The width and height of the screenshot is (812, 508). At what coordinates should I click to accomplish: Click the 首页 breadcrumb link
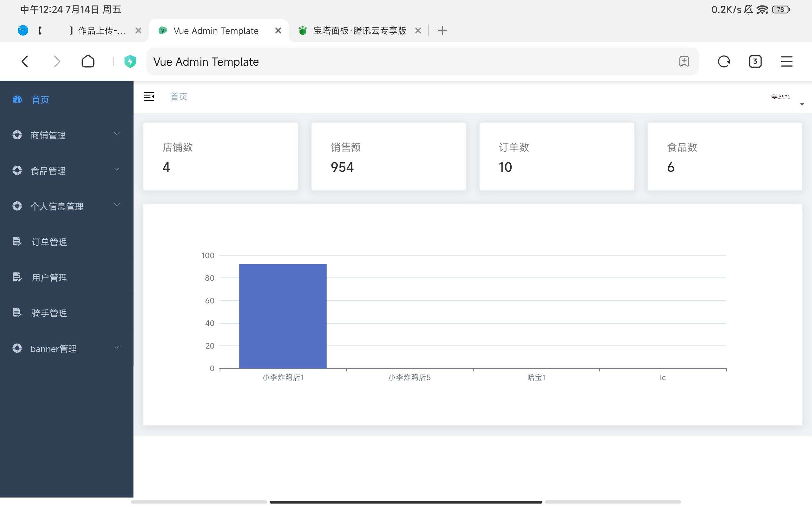pos(179,97)
